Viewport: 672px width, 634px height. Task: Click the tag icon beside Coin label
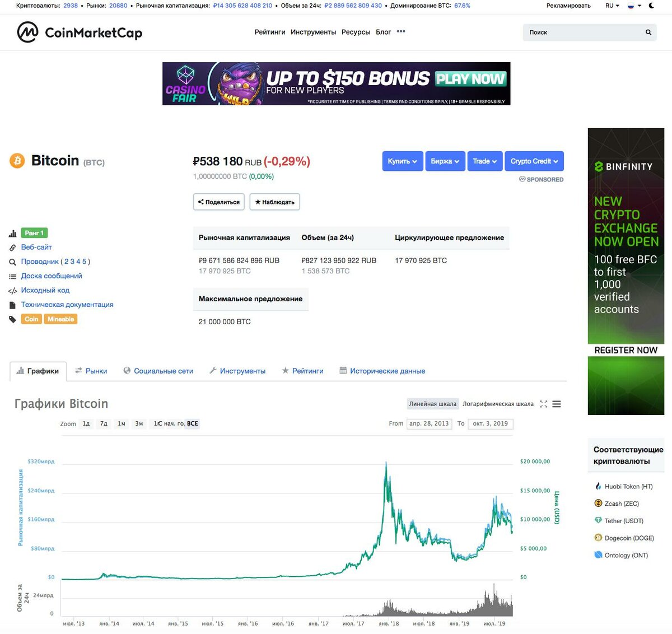pos(12,319)
